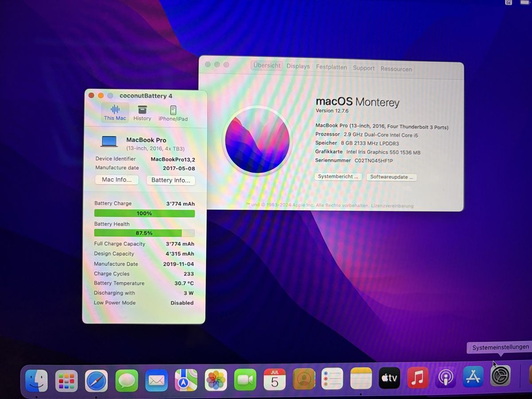532x399 pixels.
Task: Click the Charge Cycles value 233
Action: pos(188,274)
